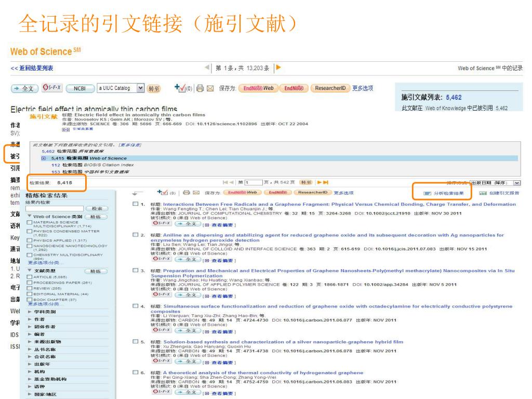
Task: Click the NCBI button
Action: coord(80,88)
